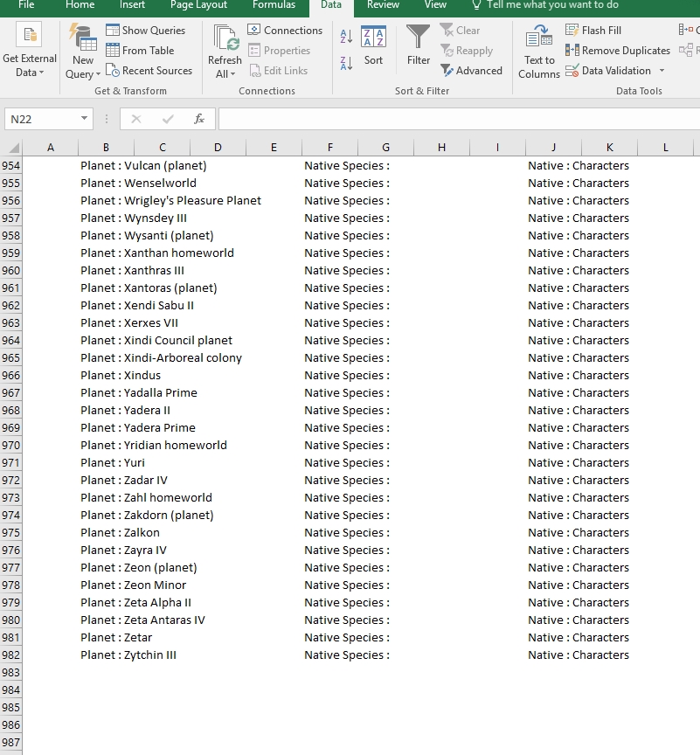This screenshot has height=755, width=700.
Task: Click Remove Duplicates
Action: [x=618, y=51]
